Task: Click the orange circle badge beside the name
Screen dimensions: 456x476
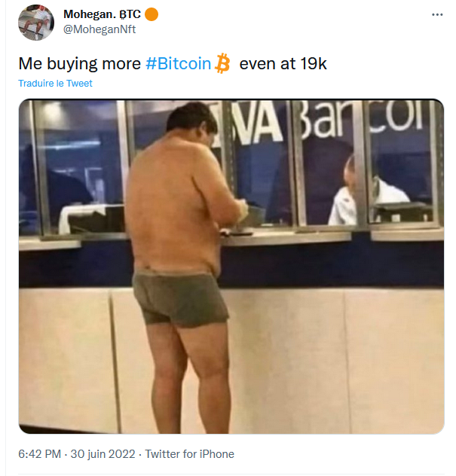Action: pos(151,15)
